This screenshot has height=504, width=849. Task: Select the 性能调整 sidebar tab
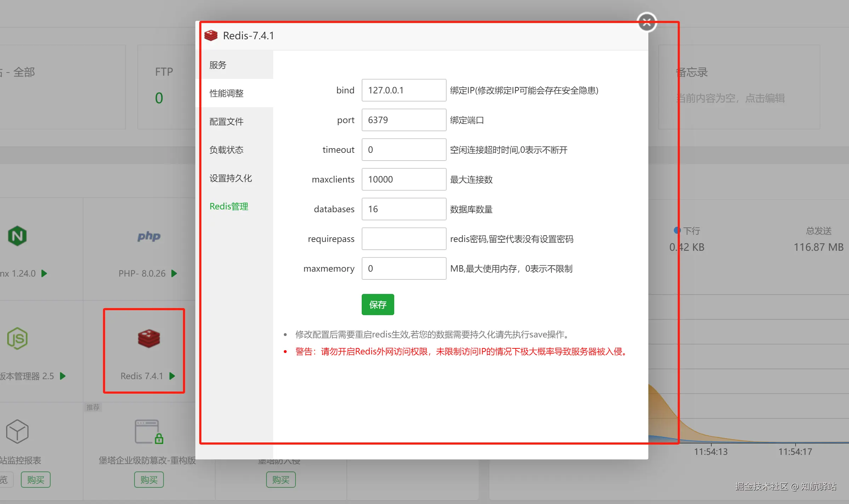234,93
